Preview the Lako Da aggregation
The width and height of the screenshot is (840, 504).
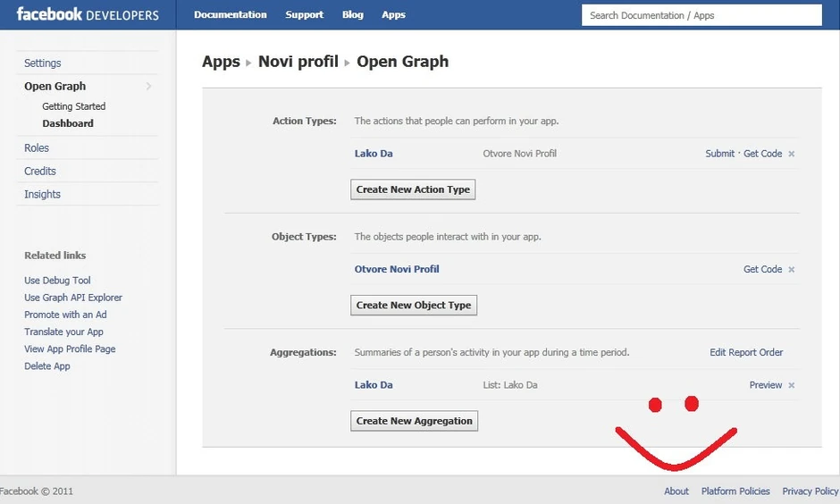click(x=765, y=385)
